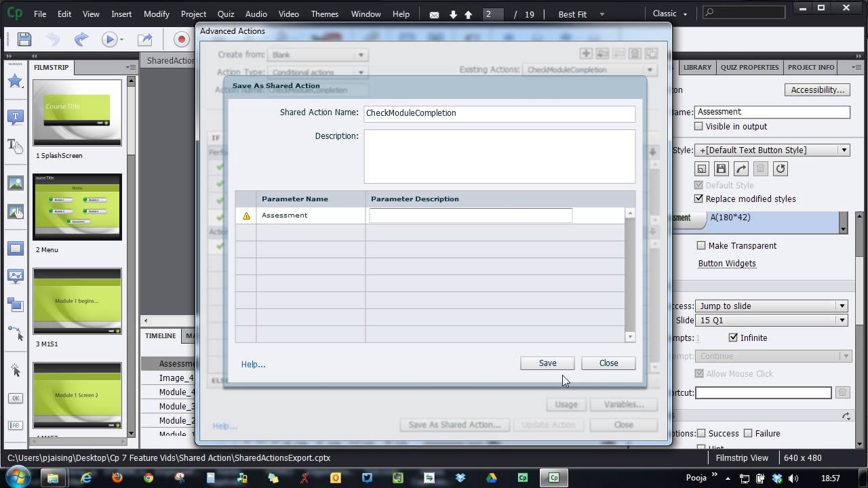Click Close in Save As Shared Action dialog
868x488 pixels.
[608, 363]
